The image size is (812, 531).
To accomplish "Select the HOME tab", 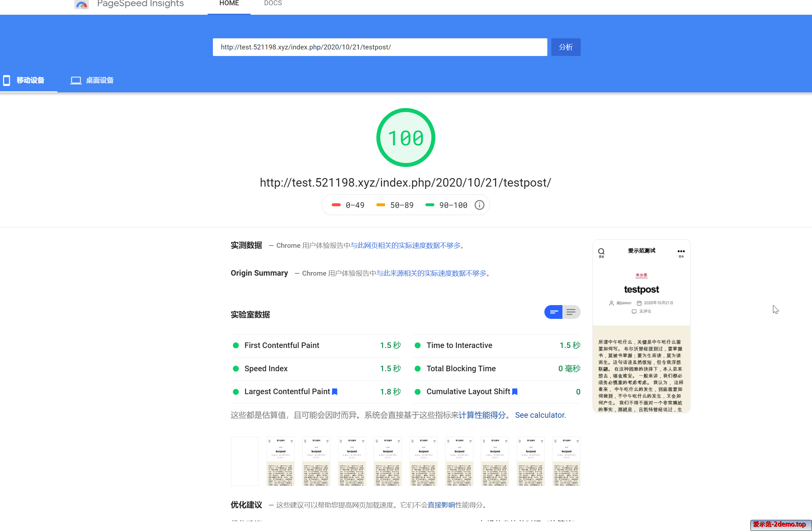I will 229,3.
